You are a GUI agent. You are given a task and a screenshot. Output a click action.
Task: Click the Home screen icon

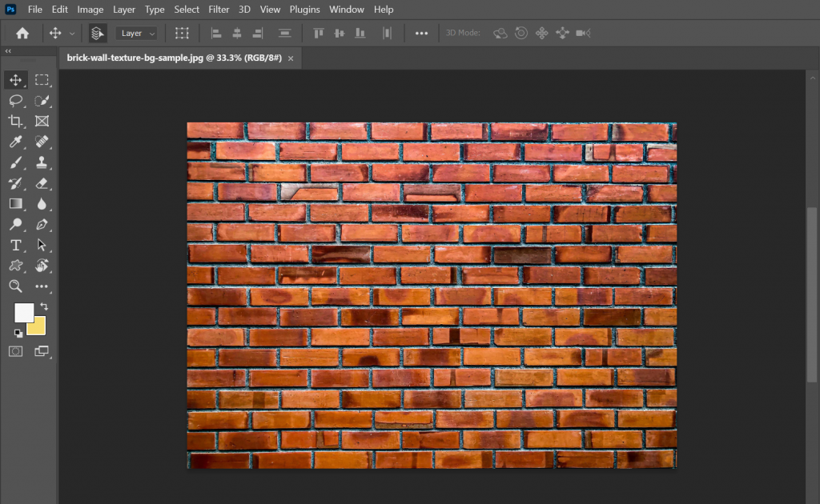(22, 33)
